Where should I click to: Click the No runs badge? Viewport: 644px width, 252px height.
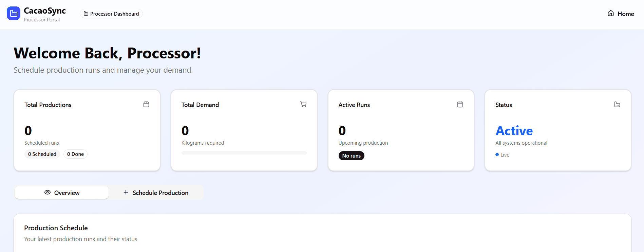click(x=351, y=156)
